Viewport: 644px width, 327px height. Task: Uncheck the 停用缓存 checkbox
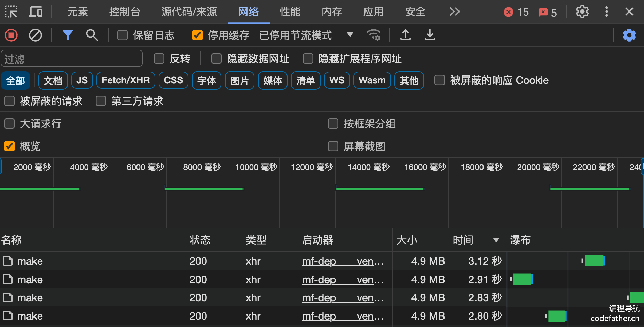click(197, 35)
